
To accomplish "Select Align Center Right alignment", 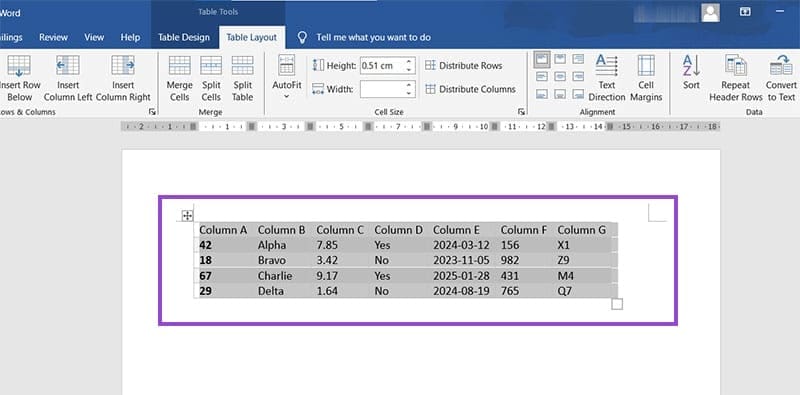I will point(578,77).
